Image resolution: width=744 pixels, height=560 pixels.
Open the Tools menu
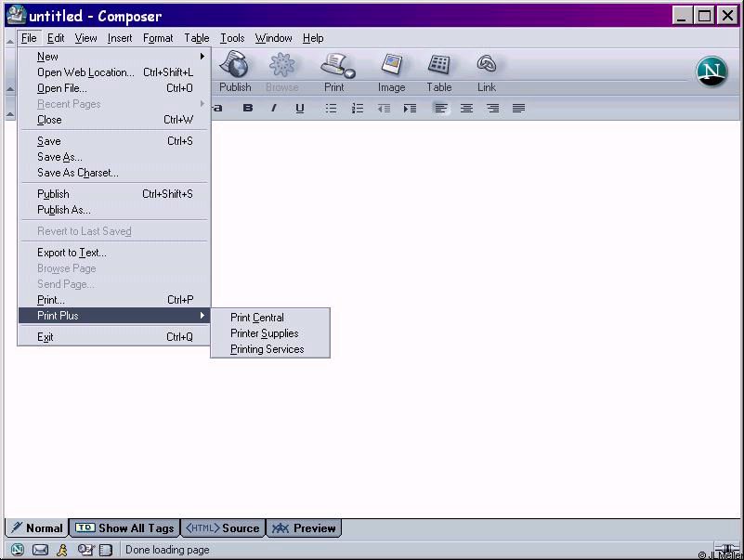[x=232, y=38]
